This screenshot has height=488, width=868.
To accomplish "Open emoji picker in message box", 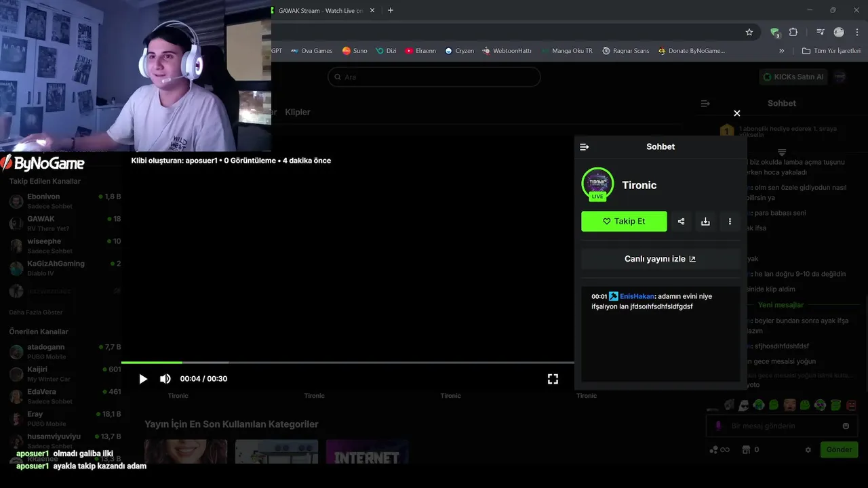I will [x=846, y=426].
